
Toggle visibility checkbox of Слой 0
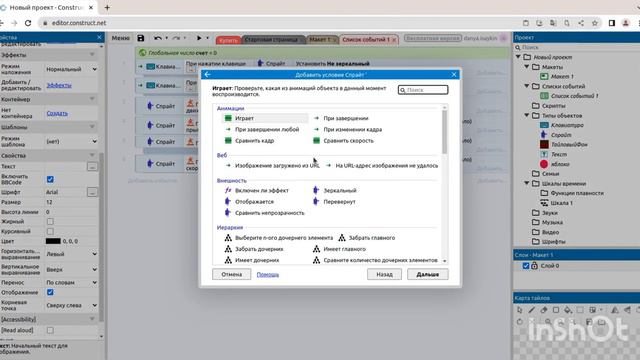point(526,266)
